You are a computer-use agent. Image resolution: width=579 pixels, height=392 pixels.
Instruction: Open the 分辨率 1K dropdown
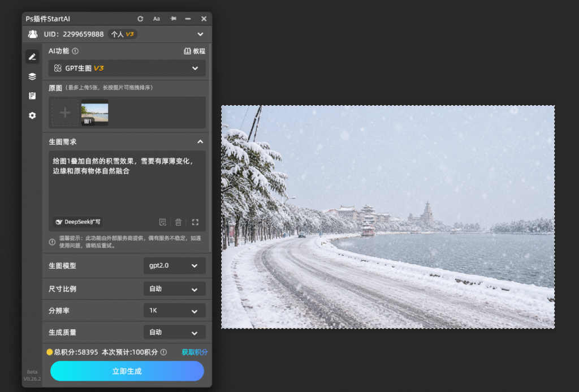click(x=174, y=311)
